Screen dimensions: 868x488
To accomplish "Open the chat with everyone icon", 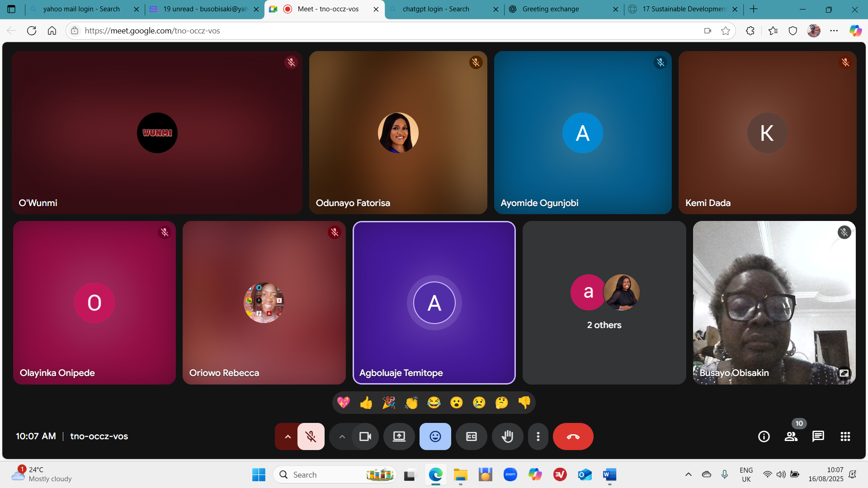I will [818, 436].
